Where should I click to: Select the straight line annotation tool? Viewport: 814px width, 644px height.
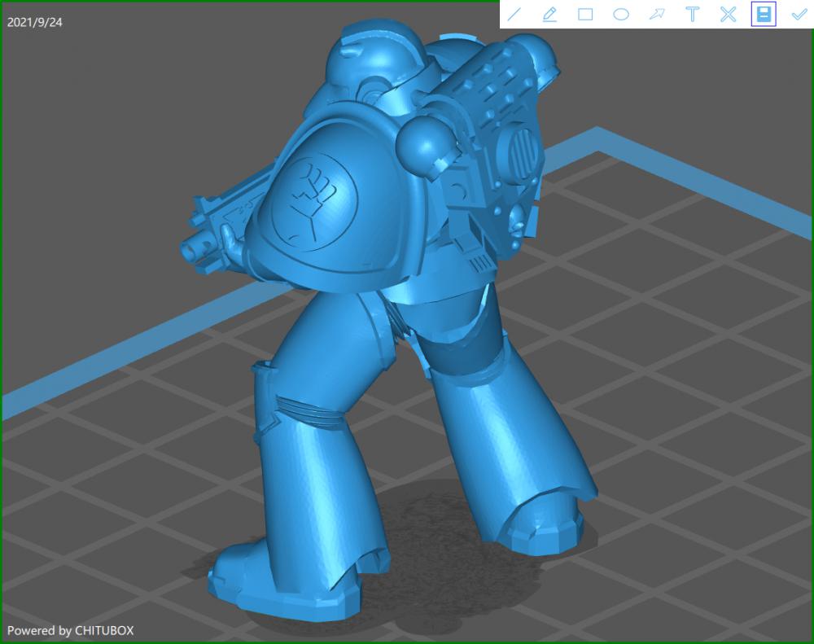(x=514, y=14)
